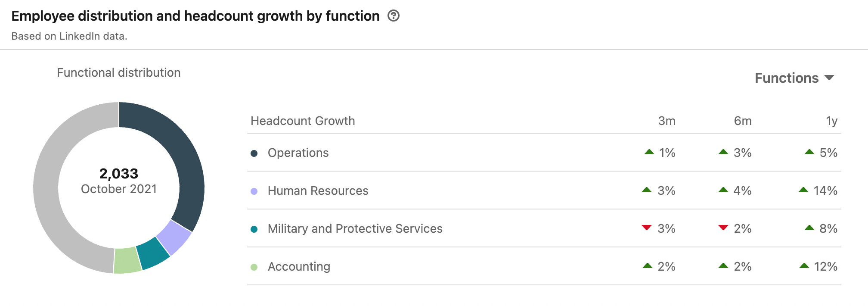
Task: Click red down arrow in Military 3m
Action: click(646, 228)
